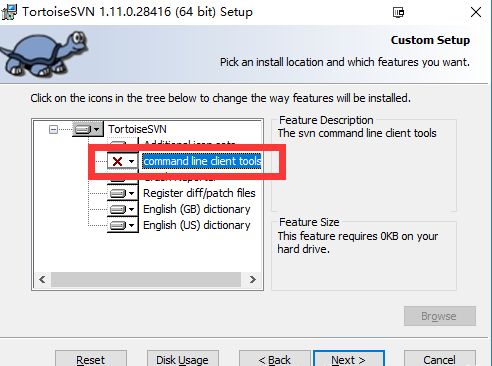Click the red X icon for command line tools

tap(117, 162)
